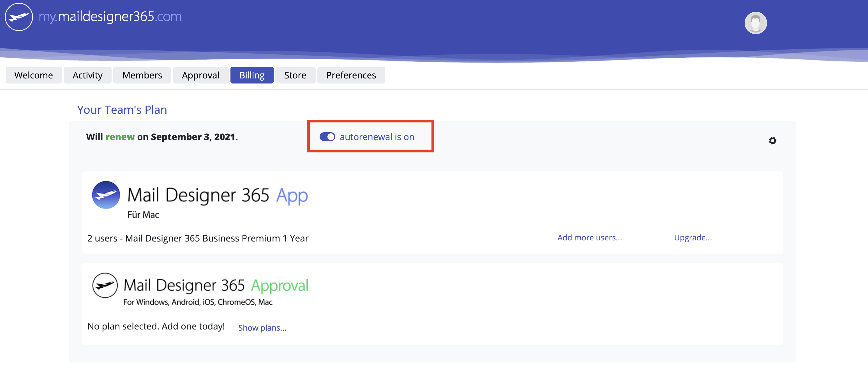Open the user profile avatar
868x376 pixels.
pos(756,23)
